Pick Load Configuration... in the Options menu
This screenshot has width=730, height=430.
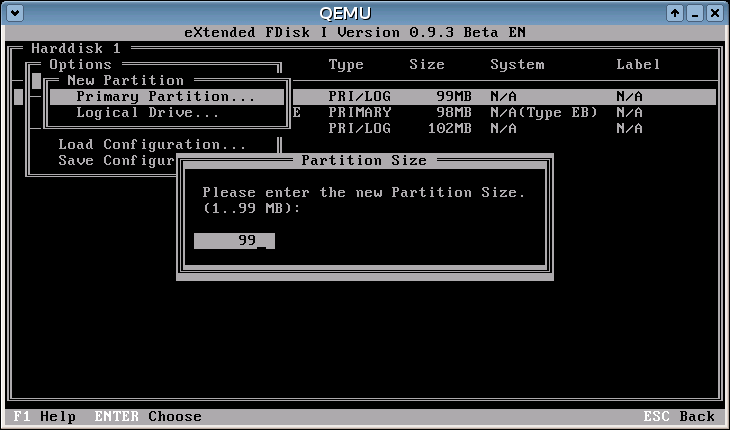152,145
